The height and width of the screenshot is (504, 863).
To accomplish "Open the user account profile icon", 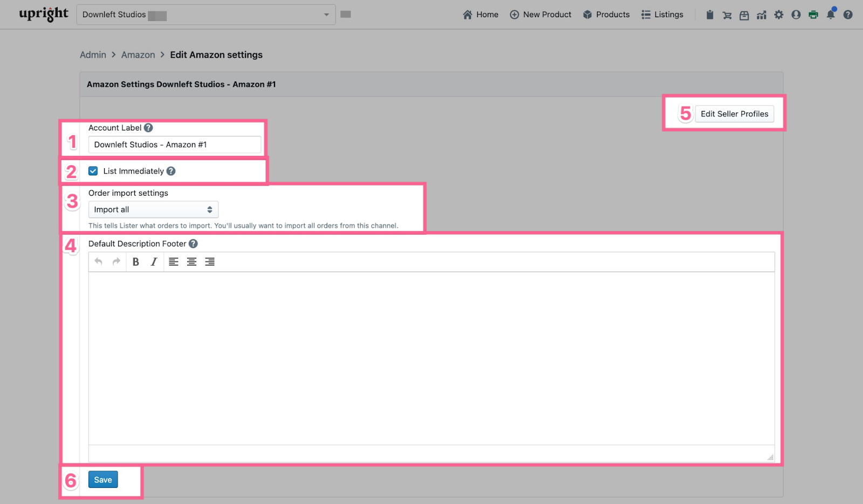I will coord(796,15).
